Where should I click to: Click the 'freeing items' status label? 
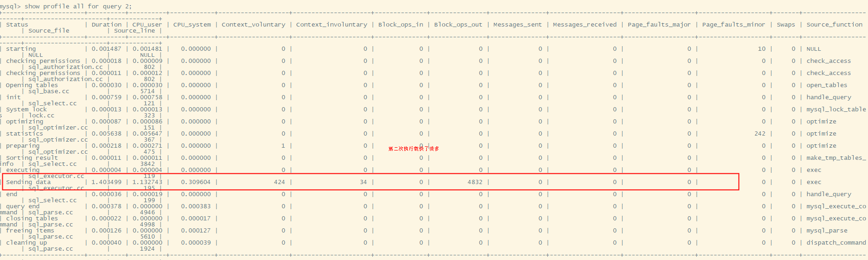tap(30, 231)
